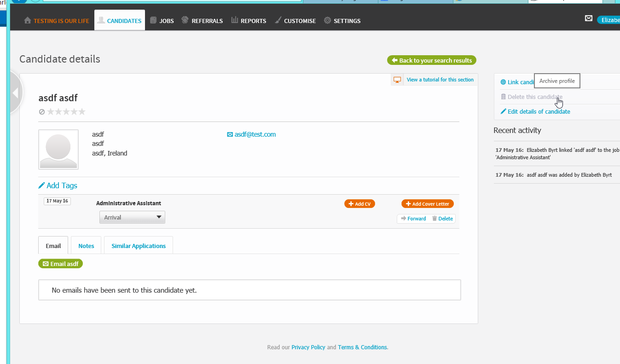
Task: Click the pencil icon beside Add Tags
Action: click(42, 185)
